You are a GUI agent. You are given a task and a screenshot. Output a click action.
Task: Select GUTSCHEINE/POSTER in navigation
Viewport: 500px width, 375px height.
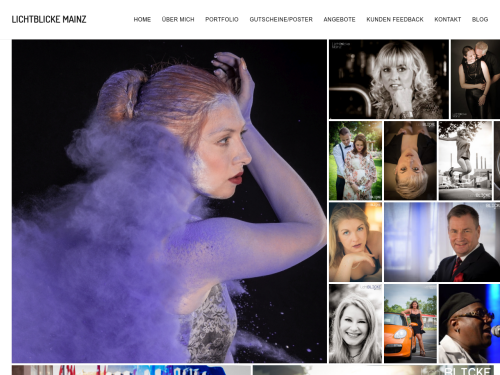(x=281, y=20)
